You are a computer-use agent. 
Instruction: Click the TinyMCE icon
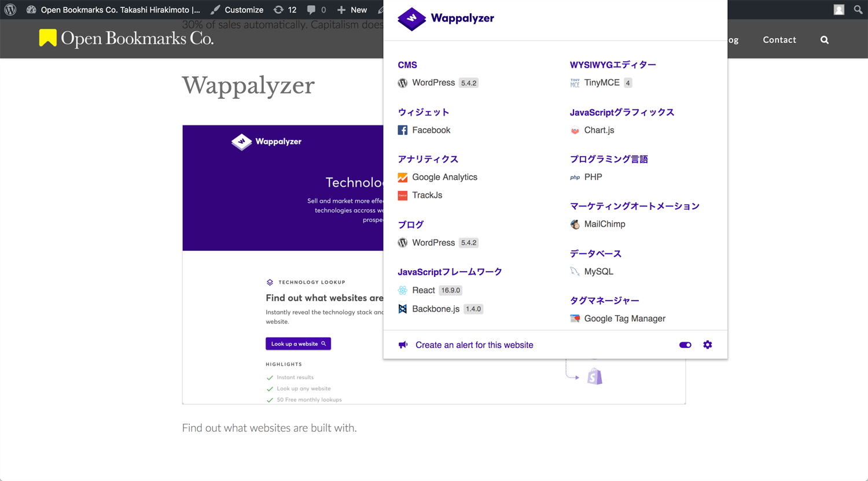(575, 83)
